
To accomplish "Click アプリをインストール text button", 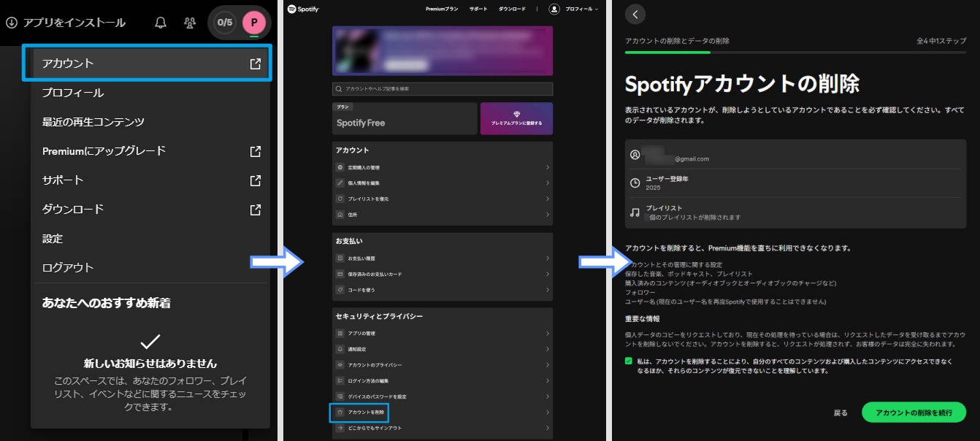I will tap(74, 23).
